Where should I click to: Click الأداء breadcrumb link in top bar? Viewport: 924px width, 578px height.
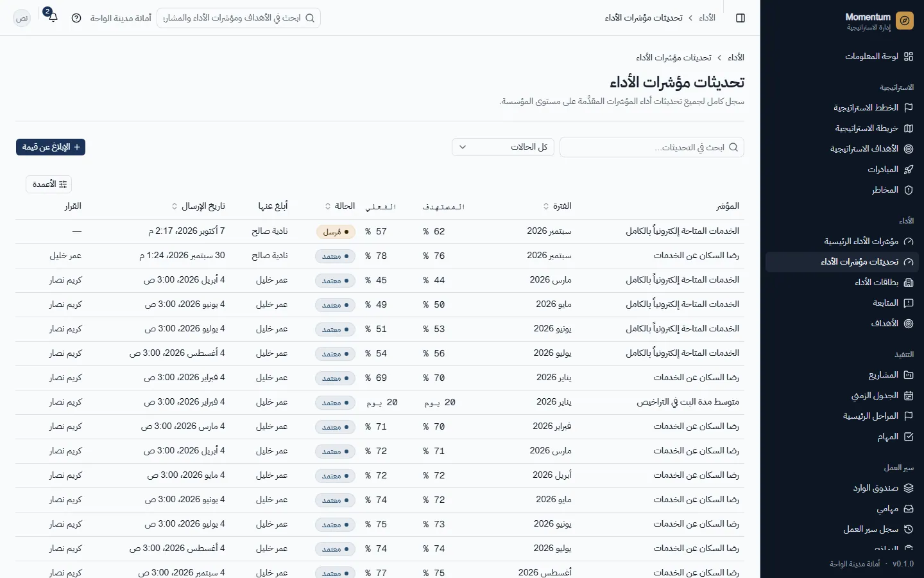[707, 18]
